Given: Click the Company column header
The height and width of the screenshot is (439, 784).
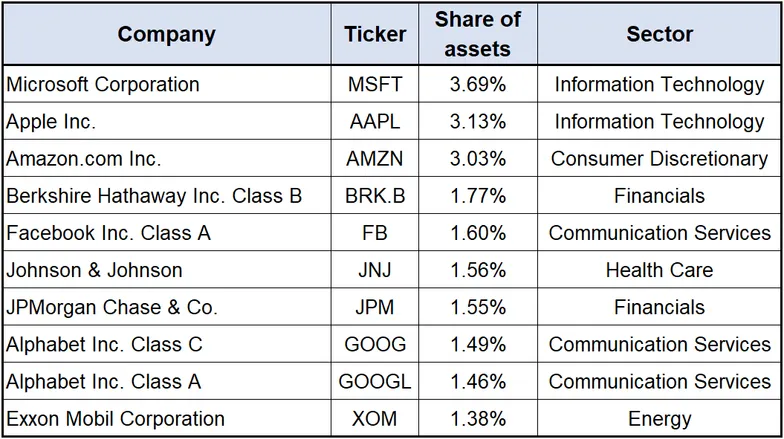Looking at the screenshot, I should click(166, 34).
